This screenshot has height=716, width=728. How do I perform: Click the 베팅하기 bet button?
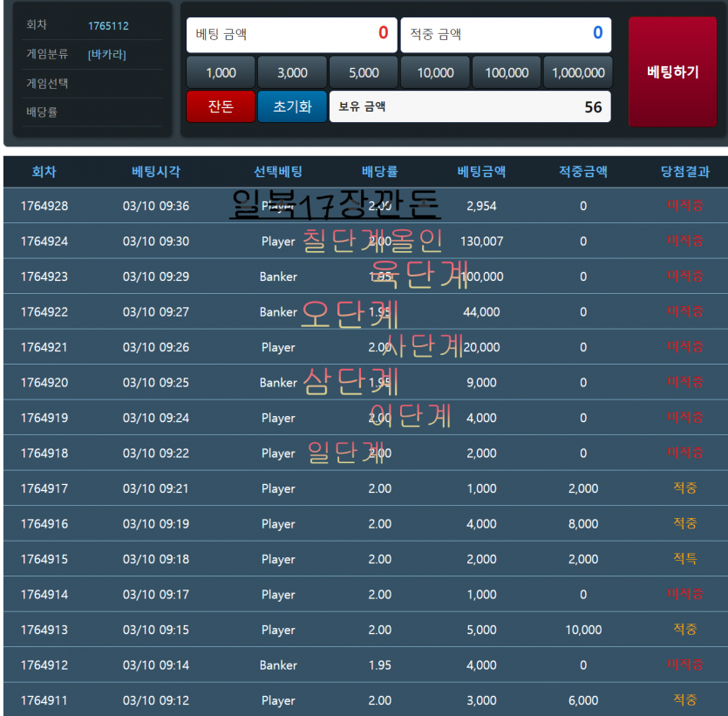(x=672, y=72)
